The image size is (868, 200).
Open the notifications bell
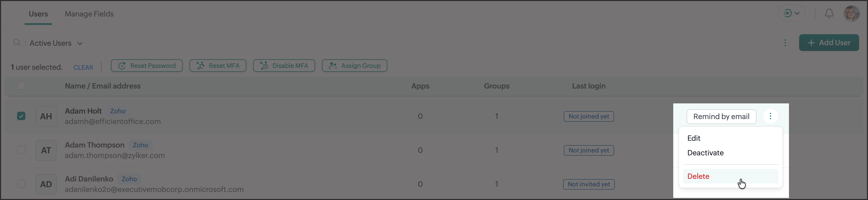coord(829,13)
